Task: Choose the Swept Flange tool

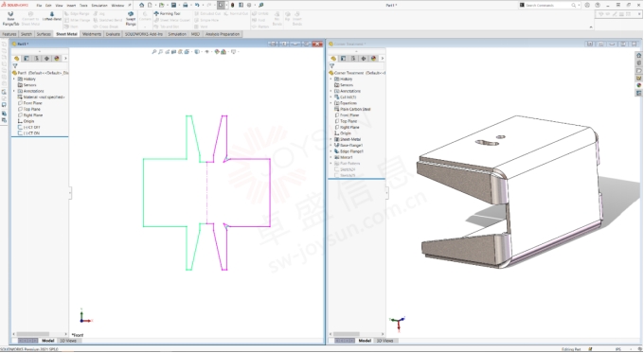Action: [x=131, y=19]
